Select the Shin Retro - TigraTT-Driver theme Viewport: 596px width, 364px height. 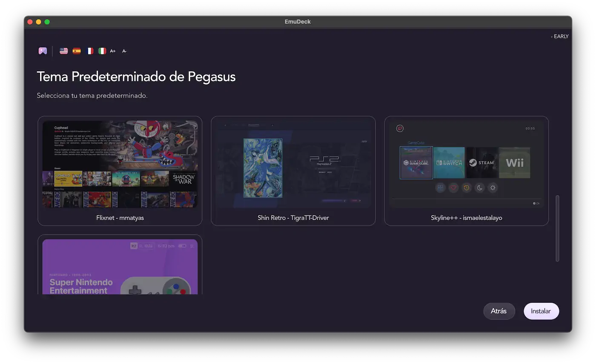(x=293, y=171)
